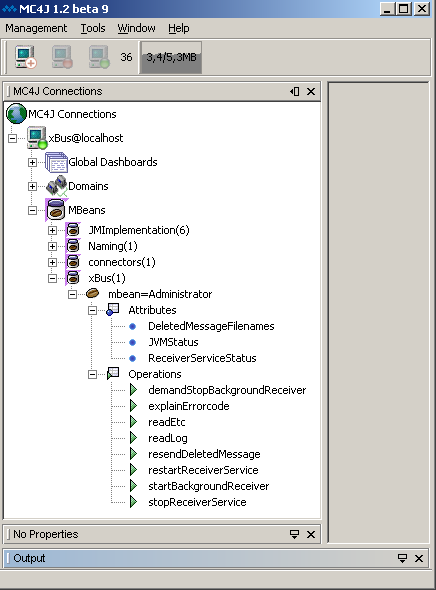
Task: Click the add new connection toolbar icon
Action: coord(26,57)
